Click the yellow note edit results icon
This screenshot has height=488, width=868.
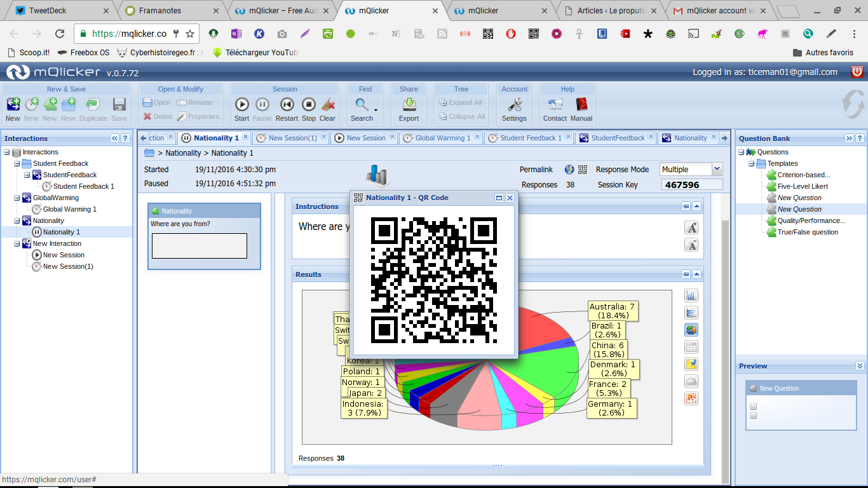point(691,364)
